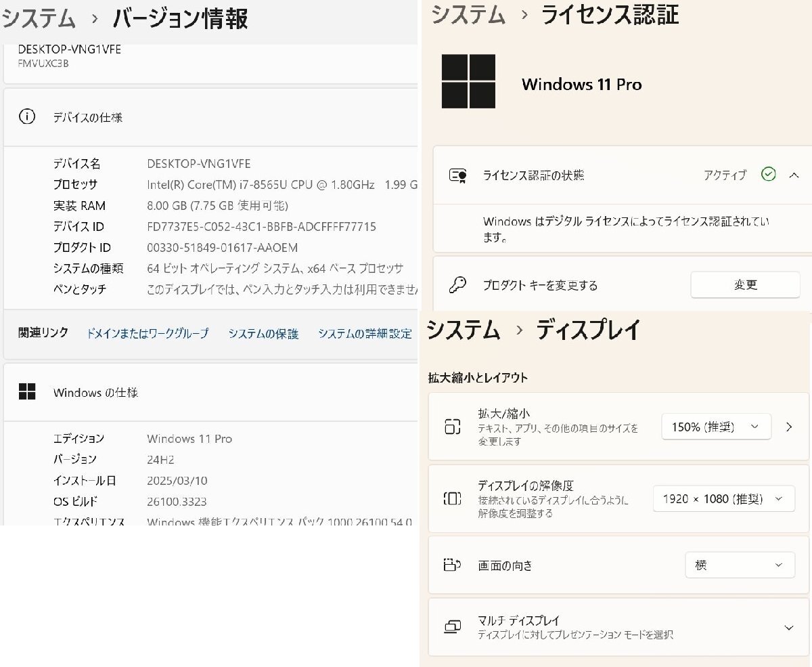Click the マルチ ディスプレイ panel icon

click(x=452, y=627)
